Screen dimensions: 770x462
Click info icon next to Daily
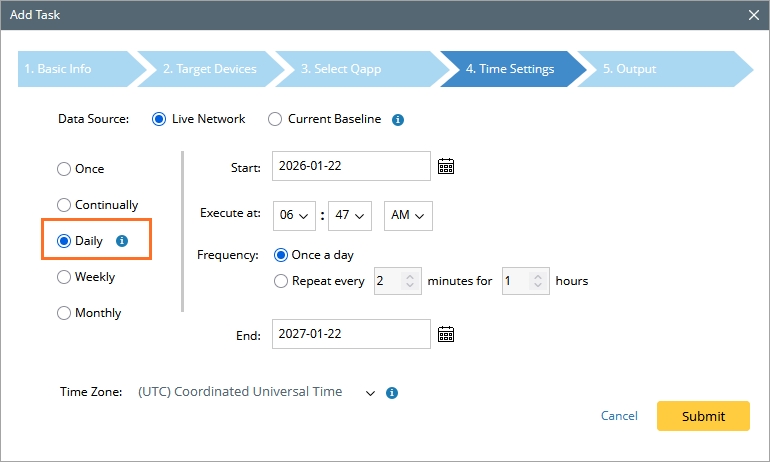point(122,241)
